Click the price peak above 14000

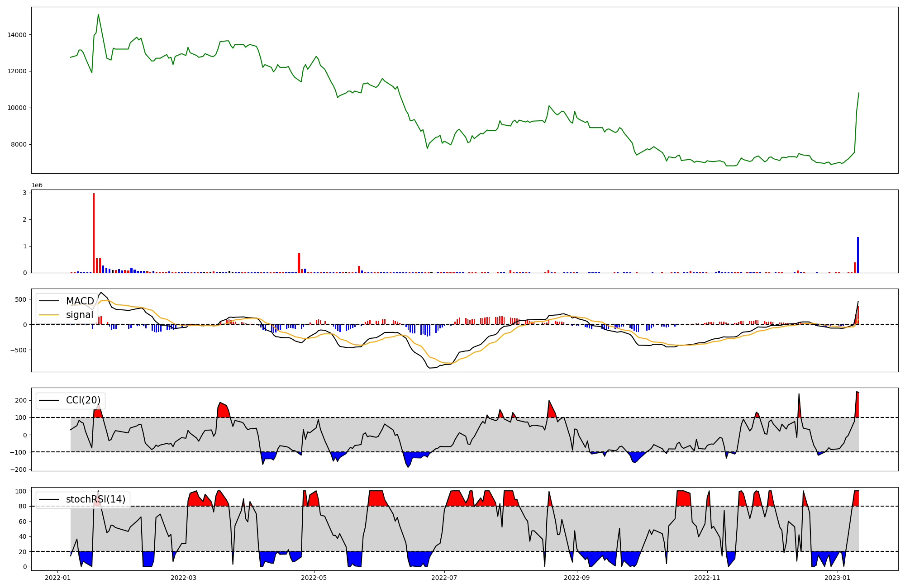pos(98,15)
